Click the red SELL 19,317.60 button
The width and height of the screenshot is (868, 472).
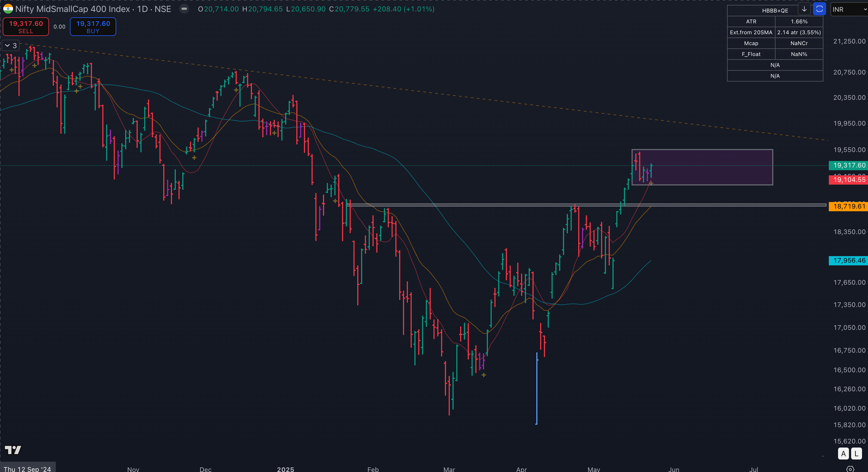coord(26,27)
